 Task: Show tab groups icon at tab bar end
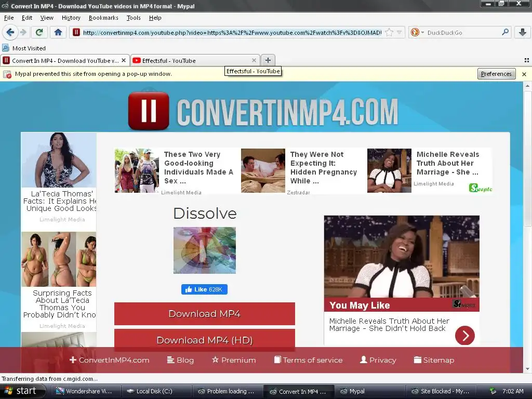pos(527,60)
